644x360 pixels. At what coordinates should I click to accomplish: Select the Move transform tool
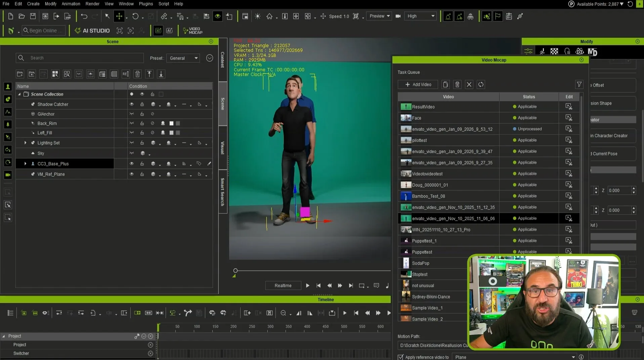coord(119,16)
